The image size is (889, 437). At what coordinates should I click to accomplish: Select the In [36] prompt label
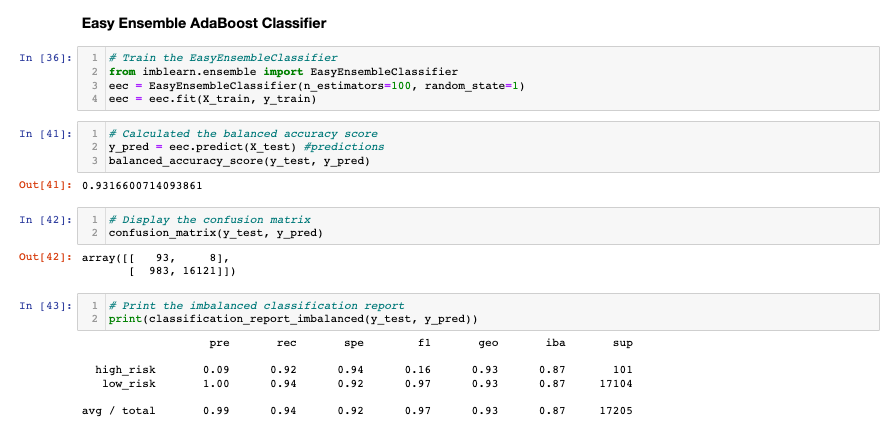[x=45, y=58]
